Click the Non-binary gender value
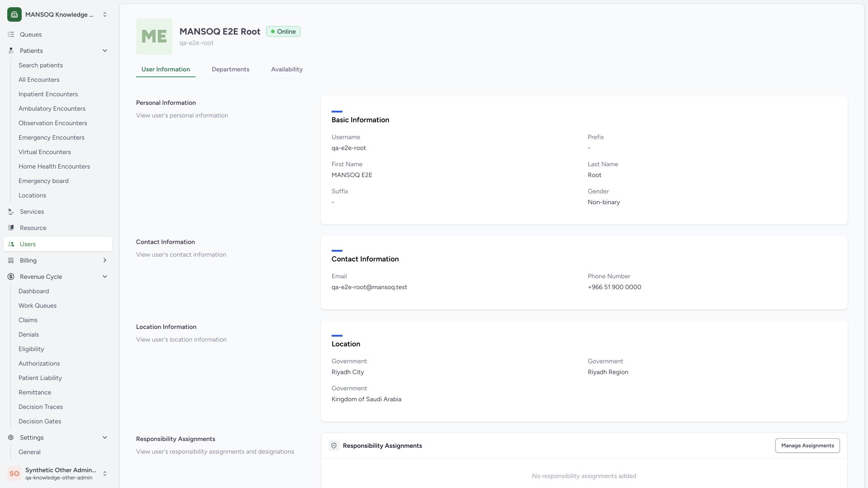868x488 pixels. tap(604, 202)
